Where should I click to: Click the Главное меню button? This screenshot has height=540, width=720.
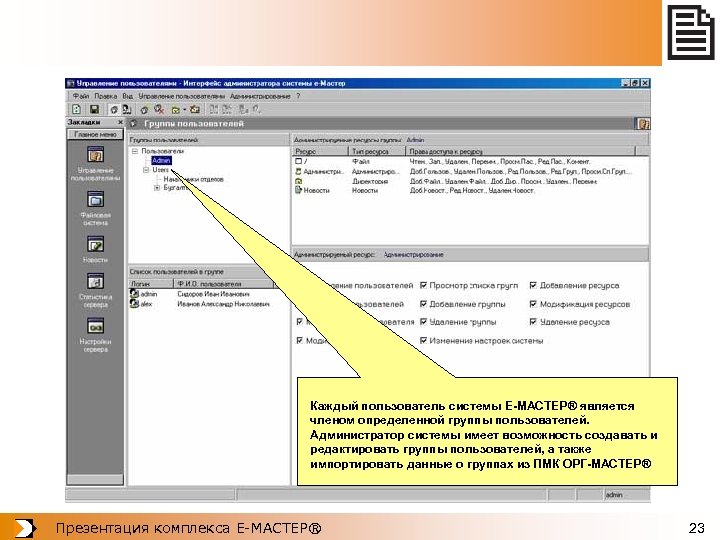96,135
